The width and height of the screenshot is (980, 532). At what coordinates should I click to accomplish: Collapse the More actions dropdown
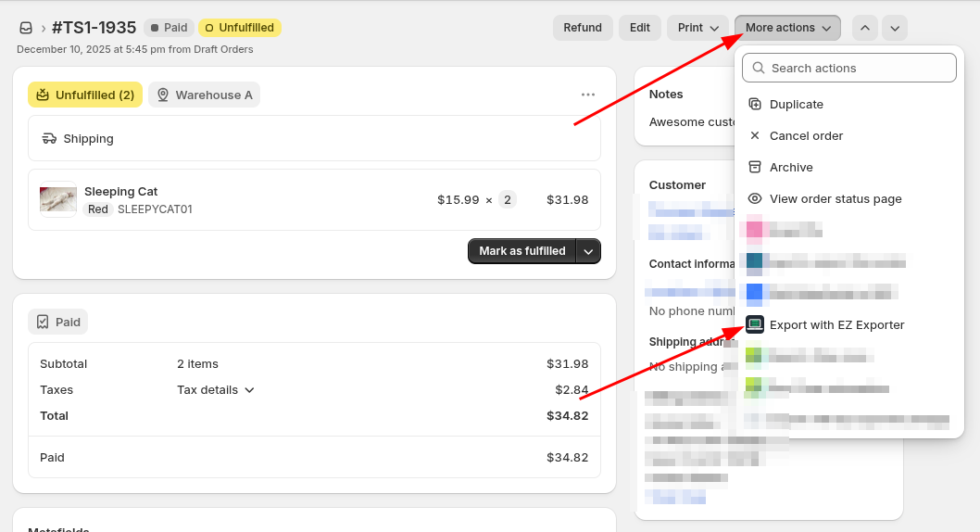(x=787, y=28)
